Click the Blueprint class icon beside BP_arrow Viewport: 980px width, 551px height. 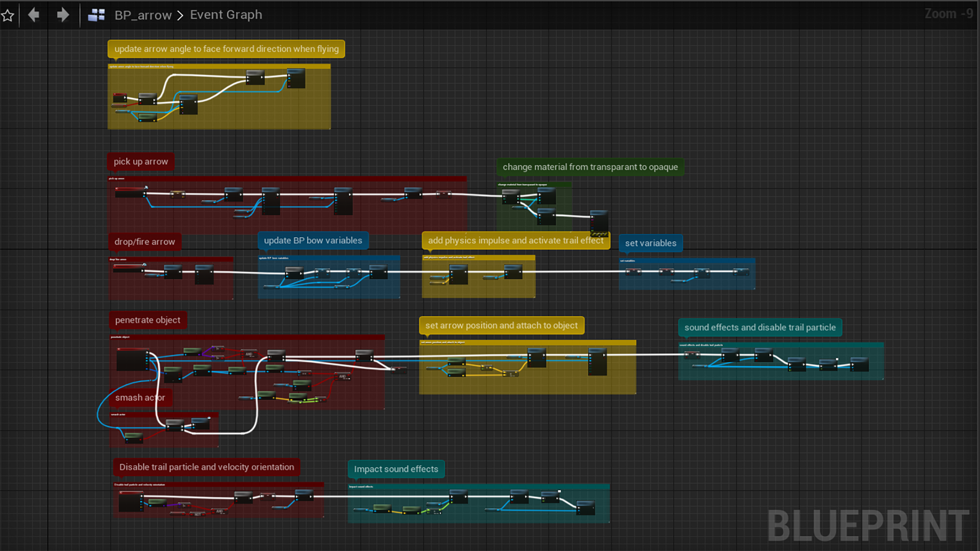(96, 15)
